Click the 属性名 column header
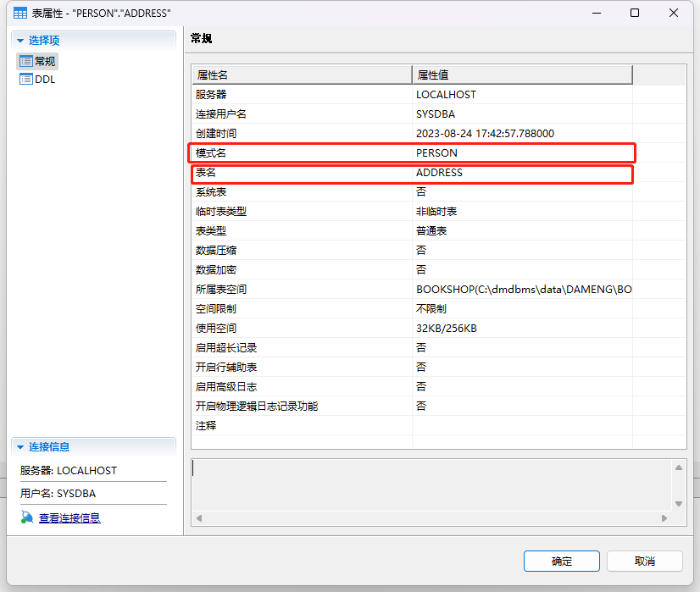Screen dimensions: 700x592 pyautogui.click(x=303, y=75)
